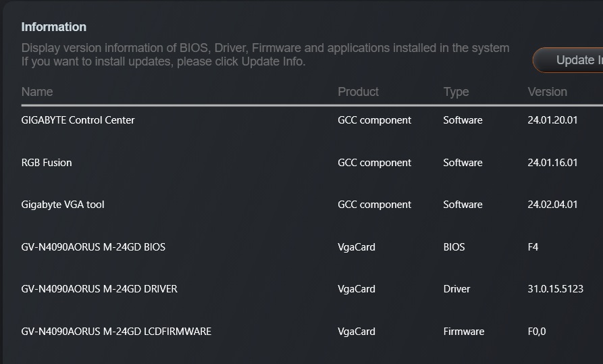Click the Information section heading

pos(54,27)
